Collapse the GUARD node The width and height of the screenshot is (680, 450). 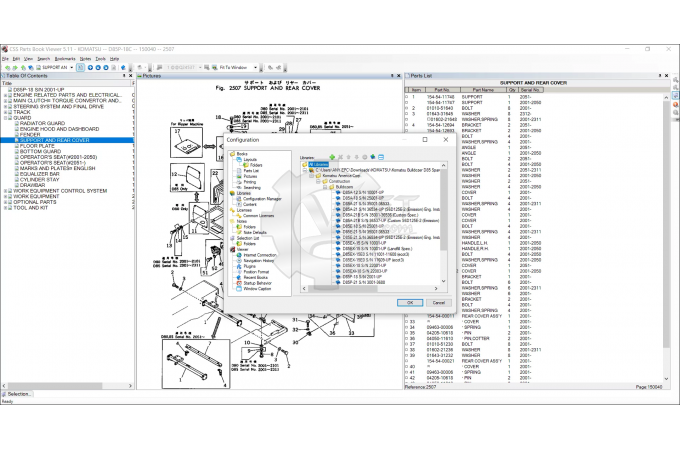[5, 117]
